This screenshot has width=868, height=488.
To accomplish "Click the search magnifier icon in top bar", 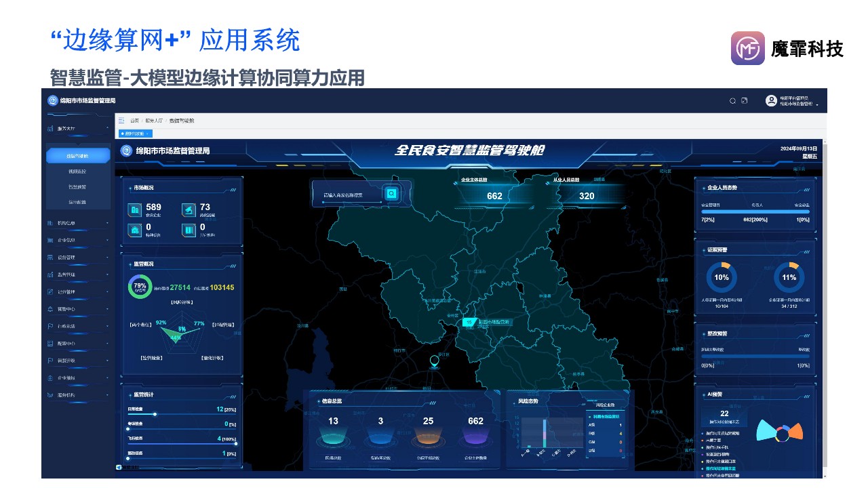I will (732, 100).
